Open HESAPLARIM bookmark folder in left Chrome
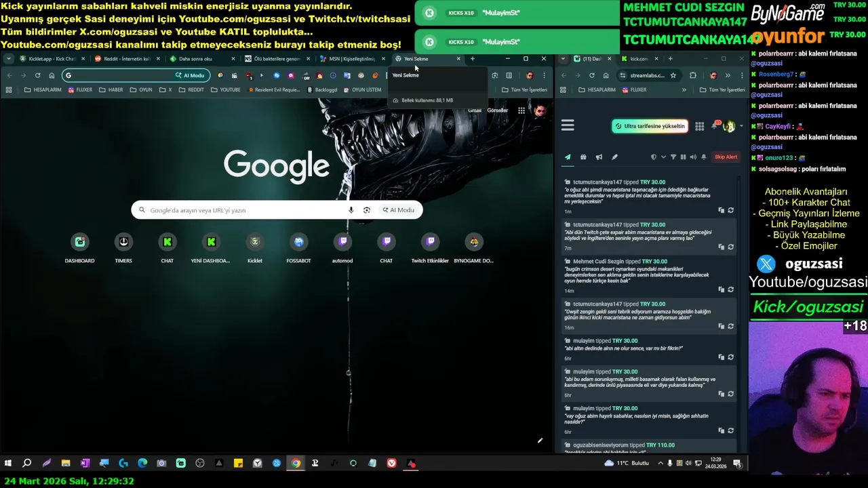The height and width of the screenshot is (488, 868). [x=43, y=89]
